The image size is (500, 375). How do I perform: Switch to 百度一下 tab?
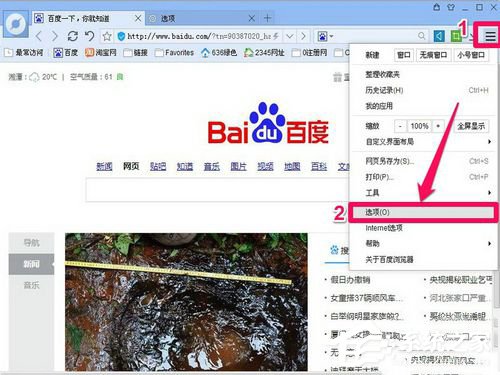click(87, 19)
